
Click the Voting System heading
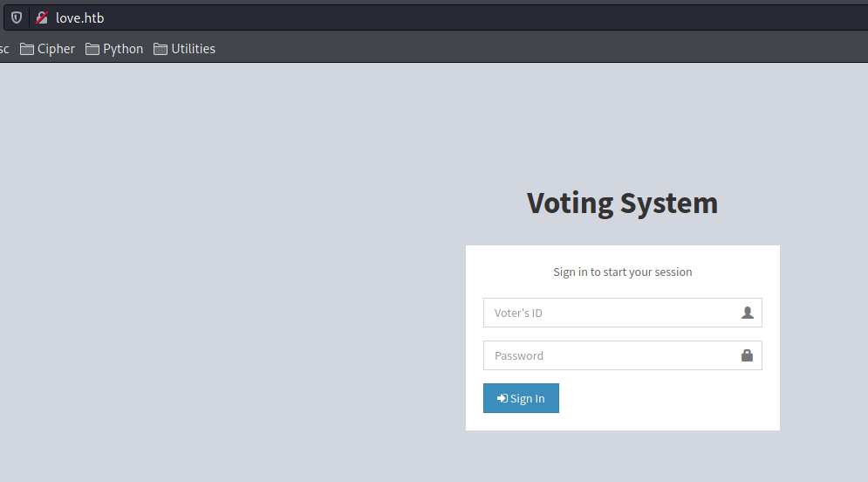622,203
